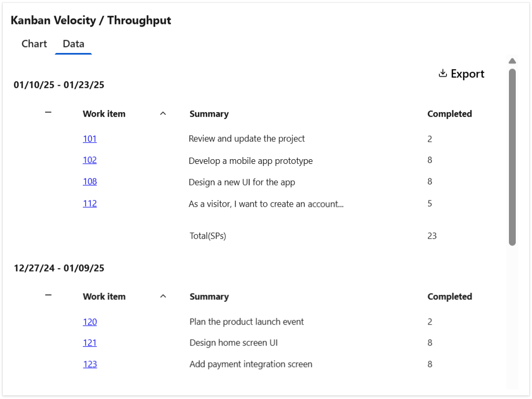The height and width of the screenshot is (399, 532).
Task: Switch to the Chart tab
Action: [34, 44]
